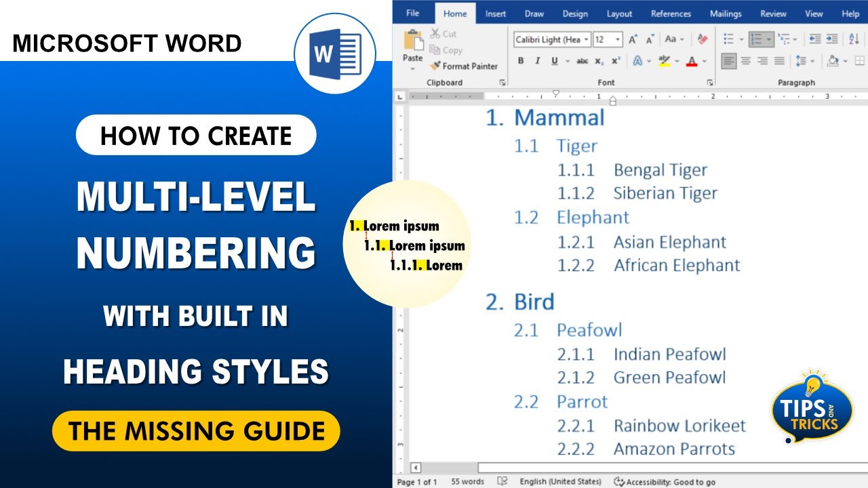Click the tab selector at ruler corner

coord(399,97)
